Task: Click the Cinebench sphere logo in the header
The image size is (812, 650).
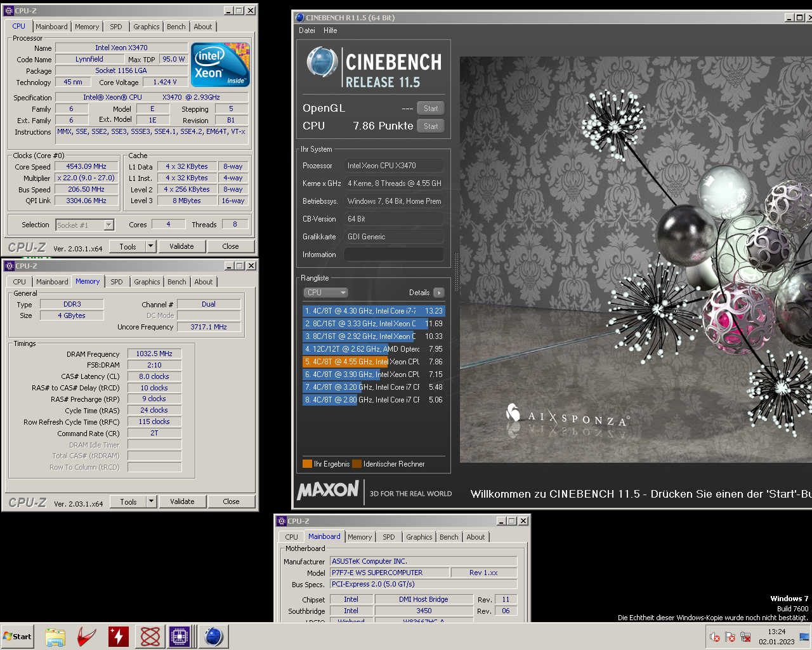Action: [322, 63]
